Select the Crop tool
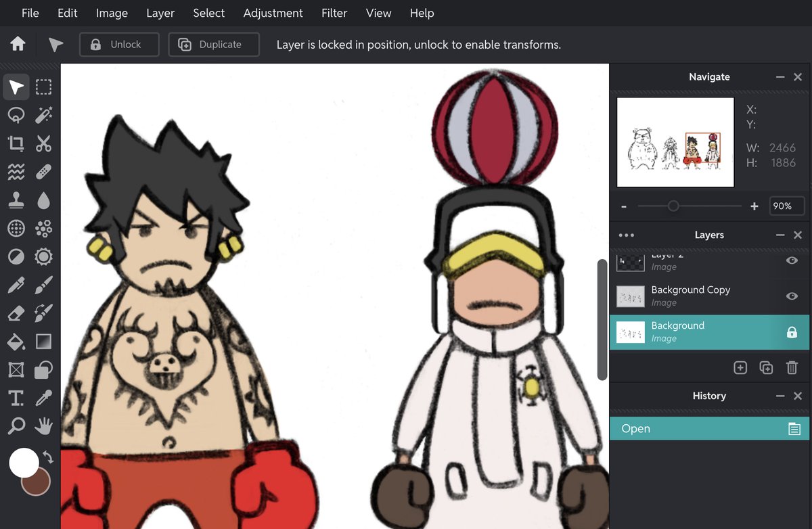The width and height of the screenshot is (812, 529). (x=16, y=143)
